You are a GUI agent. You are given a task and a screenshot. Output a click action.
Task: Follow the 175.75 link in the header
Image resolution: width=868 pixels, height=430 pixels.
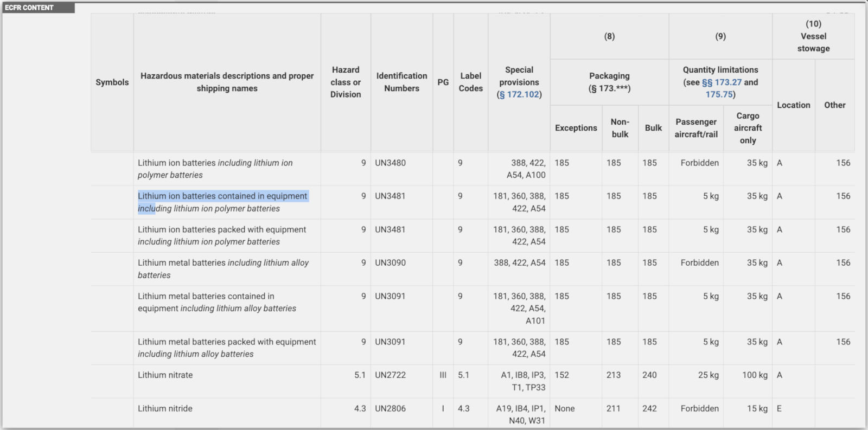[x=719, y=94]
